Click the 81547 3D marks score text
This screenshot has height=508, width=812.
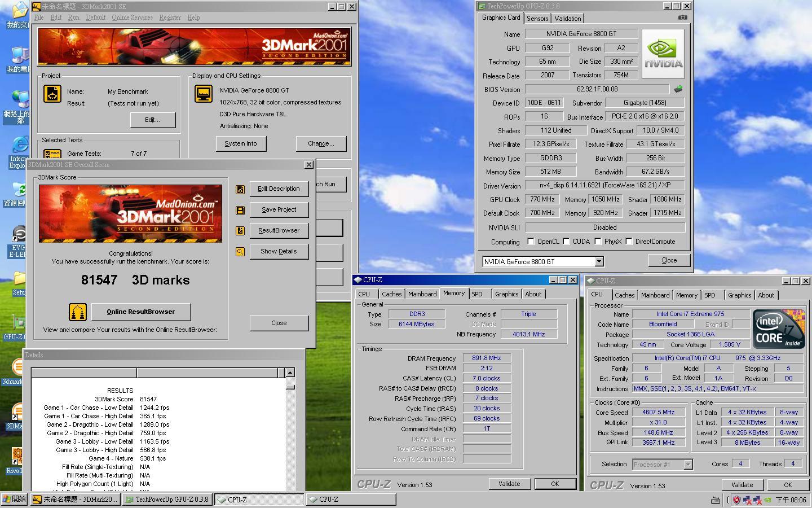135,280
